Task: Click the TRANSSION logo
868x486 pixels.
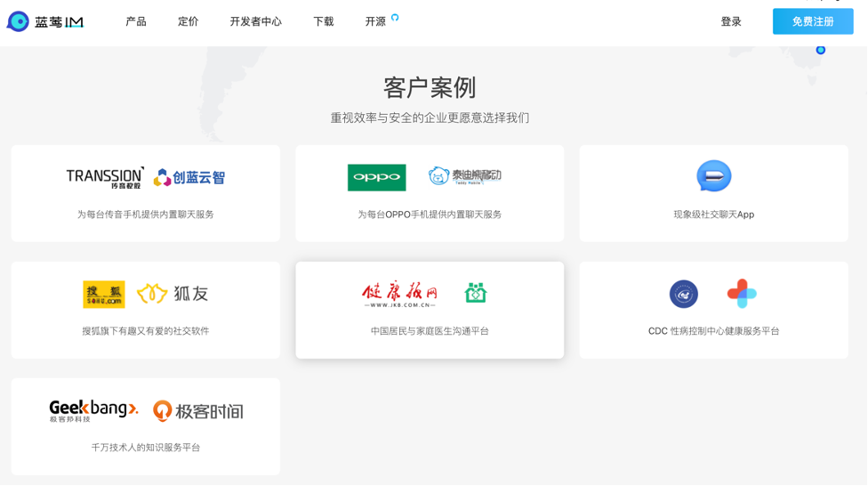Action: pos(105,178)
